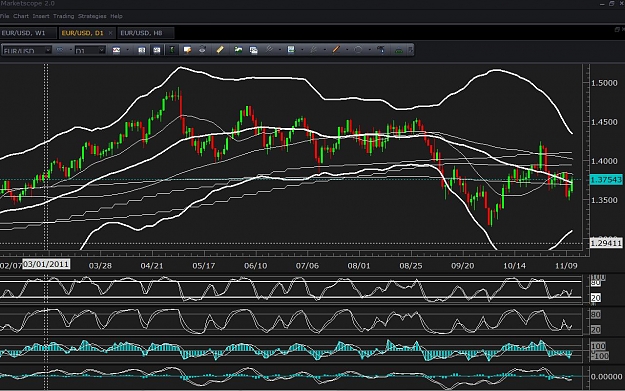The width and height of the screenshot is (625, 391).
Task: Click the second zoom chart icon
Action: [157, 50]
